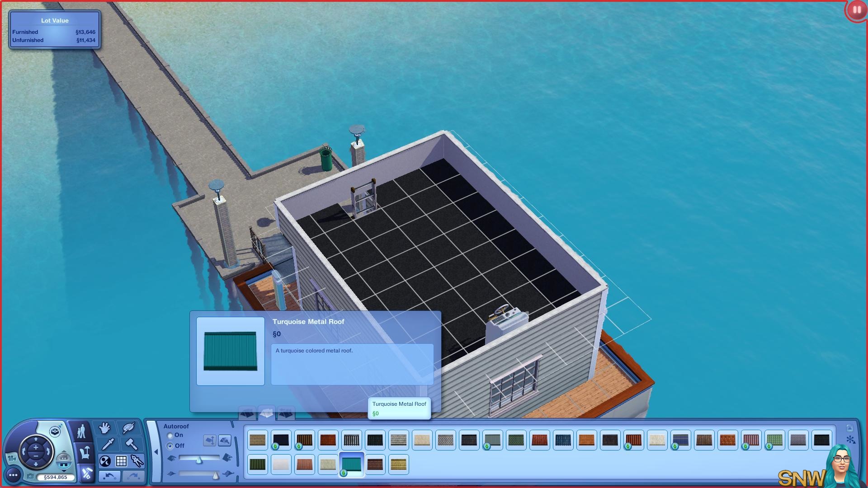Viewport: 868px width, 488px height.
Task: Choose the plain white roof swatch
Action: coord(281,465)
